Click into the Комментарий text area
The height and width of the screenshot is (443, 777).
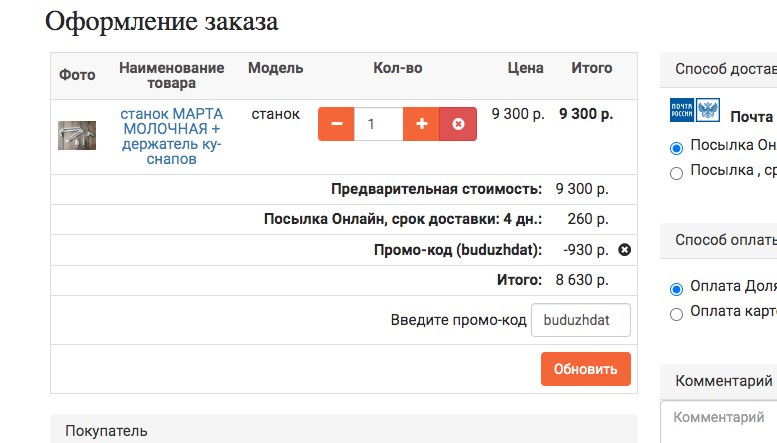point(720,420)
